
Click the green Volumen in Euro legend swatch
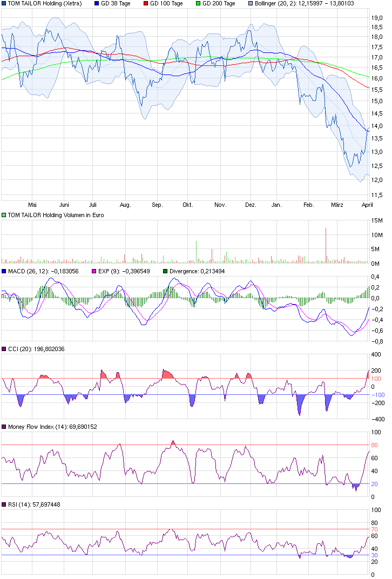tap(4, 215)
